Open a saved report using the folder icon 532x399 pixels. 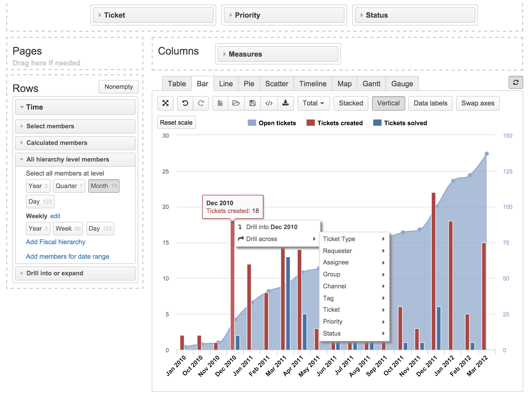point(236,103)
